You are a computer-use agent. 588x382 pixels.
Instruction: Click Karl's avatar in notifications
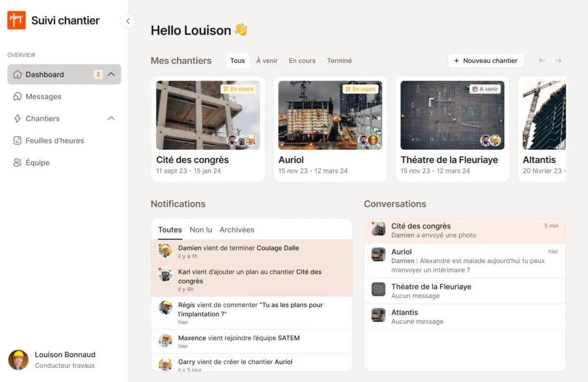point(165,274)
